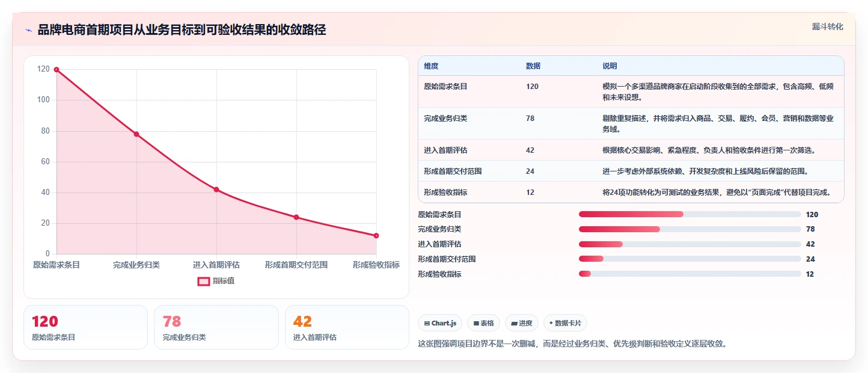Click the 形成首期交付范围 progress bar
The width and height of the screenshot is (868, 373).
689,259
